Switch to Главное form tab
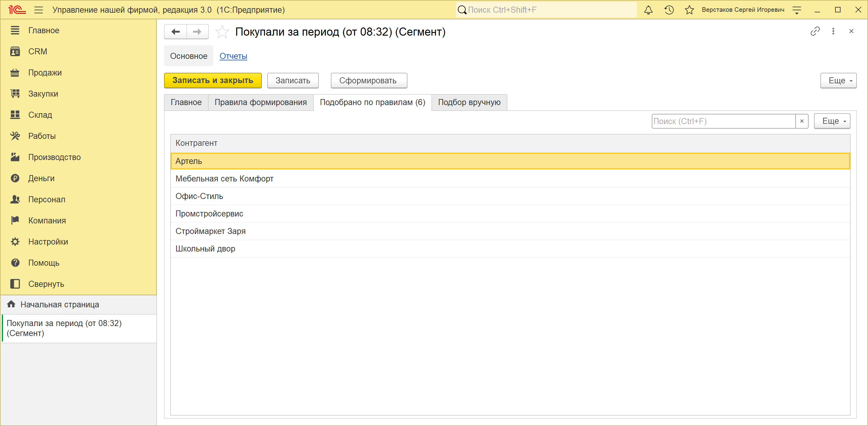The height and width of the screenshot is (426, 868). point(186,102)
